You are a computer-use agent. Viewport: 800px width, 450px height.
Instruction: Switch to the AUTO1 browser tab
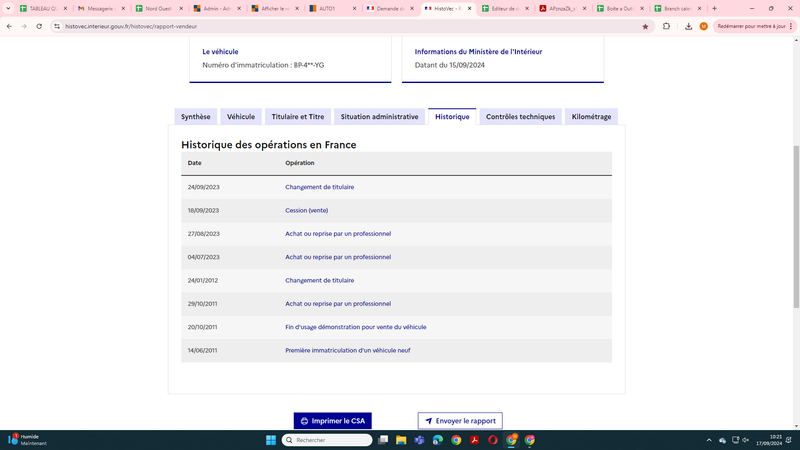click(x=332, y=9)
